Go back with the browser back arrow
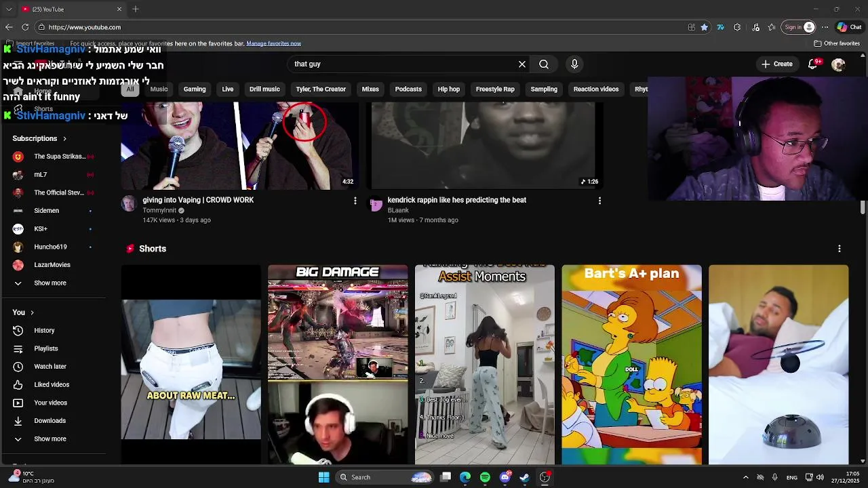This screenshot has height=488, width=868. pyautogui.click(x=9, y=27)
